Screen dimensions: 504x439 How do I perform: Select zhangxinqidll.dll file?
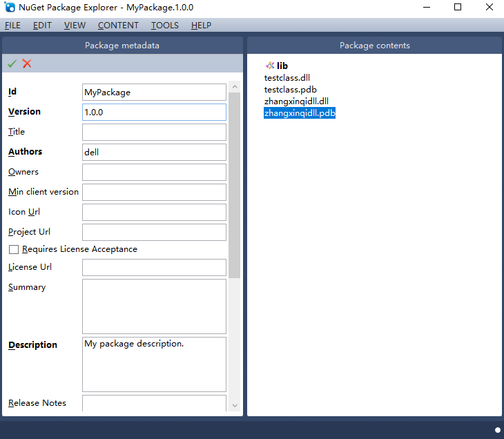click(x=296, y=101)
